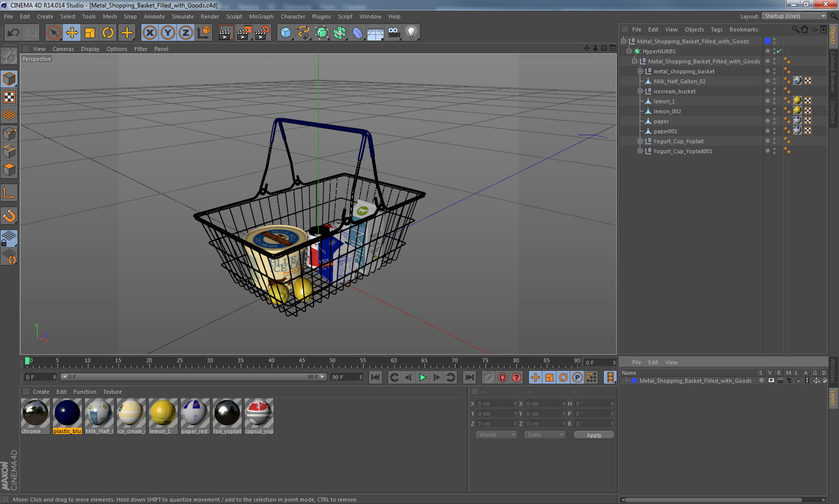The width and height of the screenshot is (839, 504).
Task: Expand icecream_bucket node
Action: tap(640, 91)
